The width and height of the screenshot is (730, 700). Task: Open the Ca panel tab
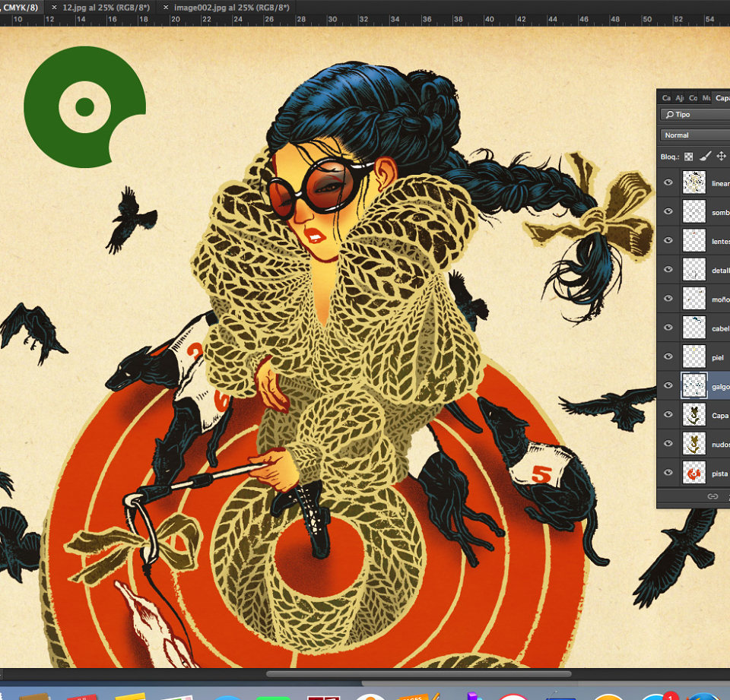pyautogui.click(x=666, y=98)
